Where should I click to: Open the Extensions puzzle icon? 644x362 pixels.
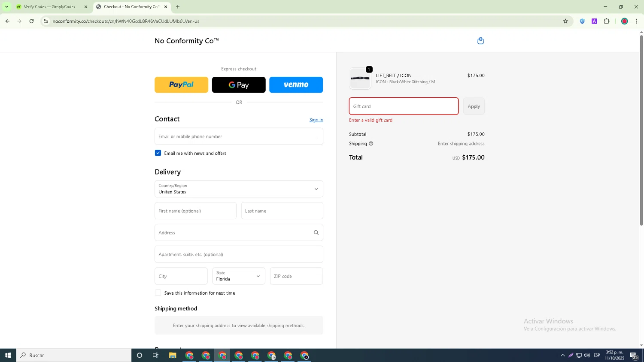(x=607, y=21)
